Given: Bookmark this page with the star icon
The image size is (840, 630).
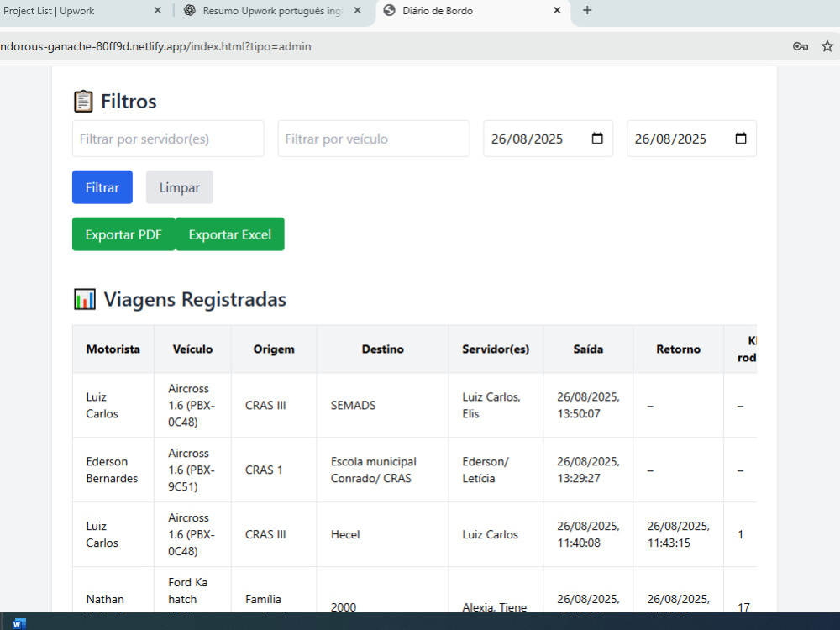Looking at the screenshot, I should tap(827, 46).
